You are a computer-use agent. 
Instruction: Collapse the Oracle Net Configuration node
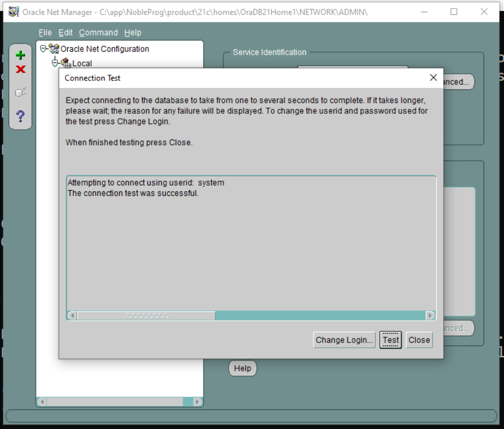click(43, 49)
